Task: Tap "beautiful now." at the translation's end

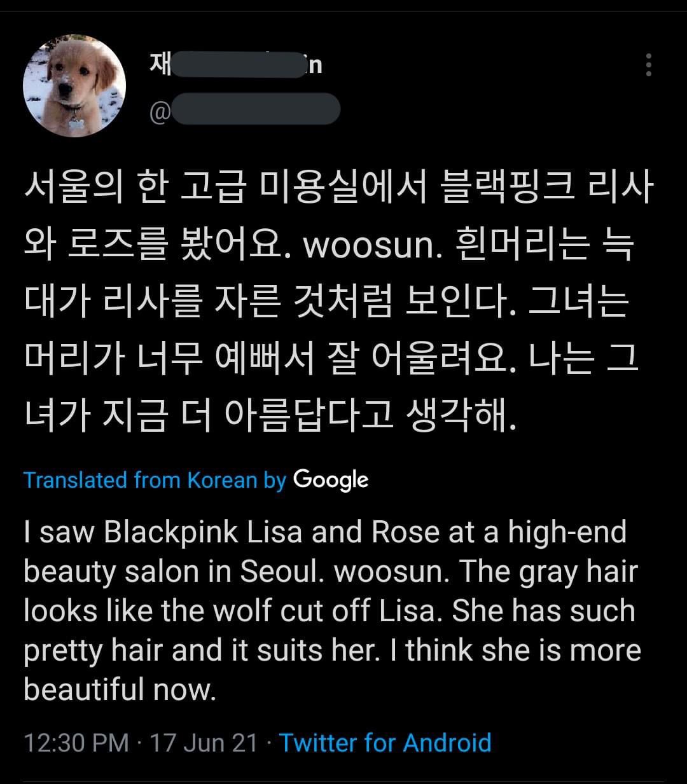Action: click(120, 689)
